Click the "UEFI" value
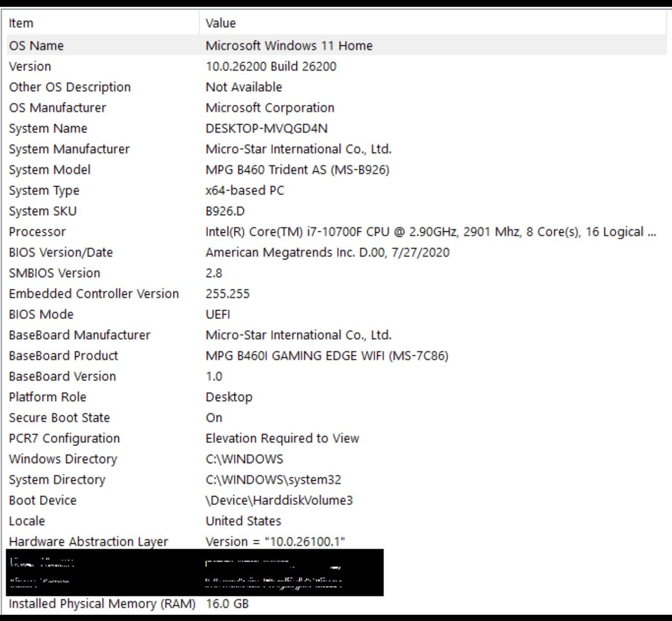The image size is (672, 621). click(218, 315)
